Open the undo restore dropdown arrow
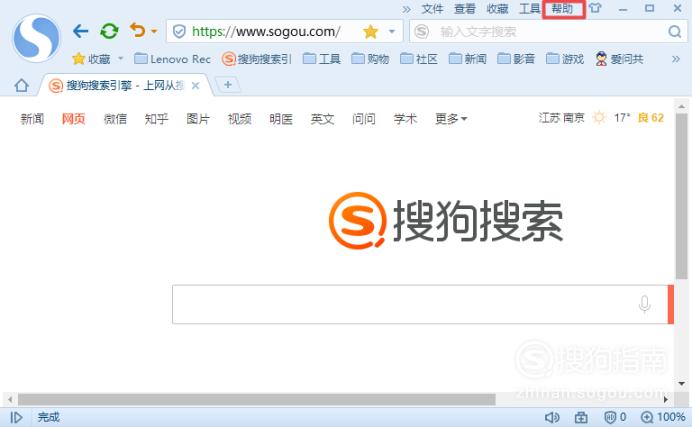 154,31
